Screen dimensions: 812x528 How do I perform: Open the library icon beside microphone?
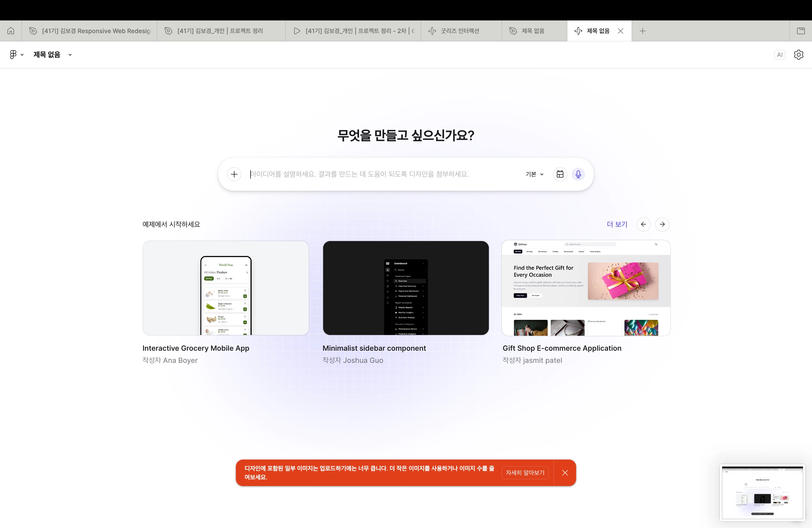point(560,174)
